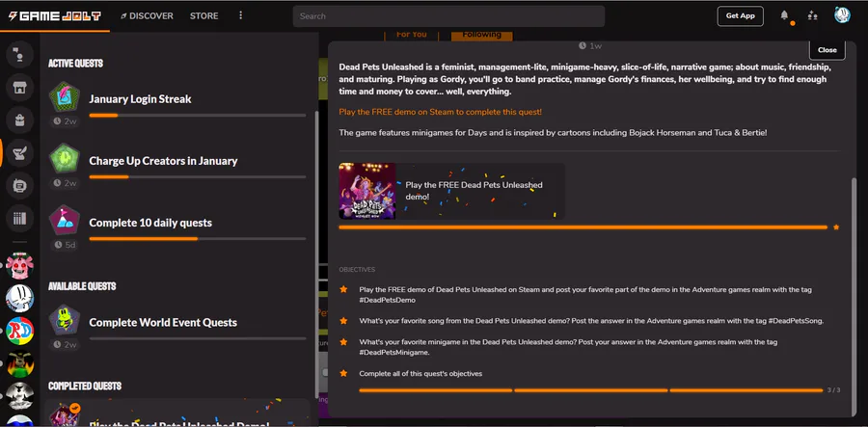Click the 5d time remaining label
Viewport: 868px width, 427px height.
(x=65, y=245)
